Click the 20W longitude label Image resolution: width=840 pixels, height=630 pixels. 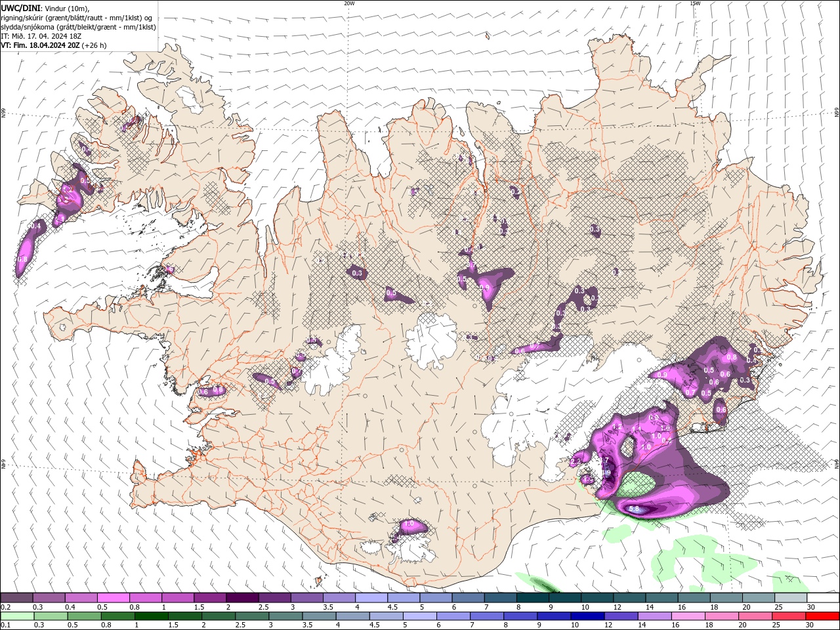349,3
